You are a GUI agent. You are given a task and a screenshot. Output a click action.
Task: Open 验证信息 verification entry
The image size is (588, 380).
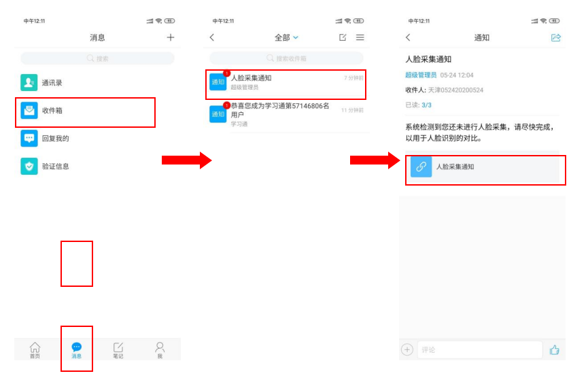click(54, 167)
